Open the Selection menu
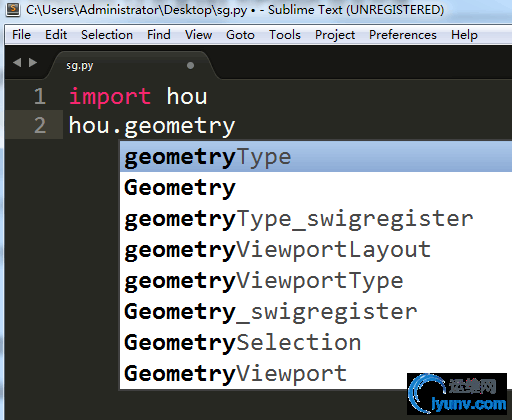Viewport: 512px width, 420px height. click(x=107, y=35)
